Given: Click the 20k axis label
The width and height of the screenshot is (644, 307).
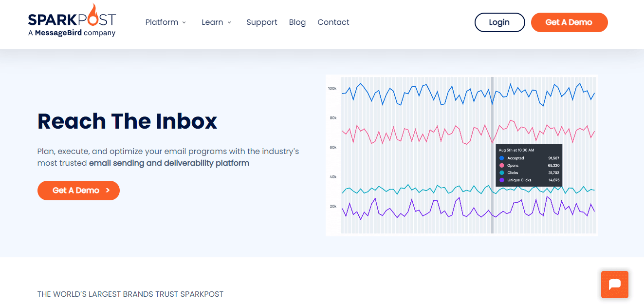Looking at the screenshot, I should pos(333,206).
